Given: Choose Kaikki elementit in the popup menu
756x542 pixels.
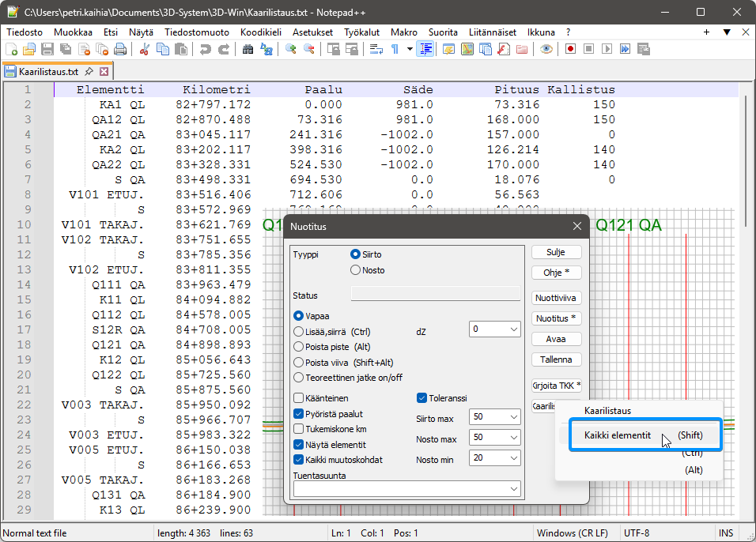Looking at the screenshot, I should tap(618, 435).
